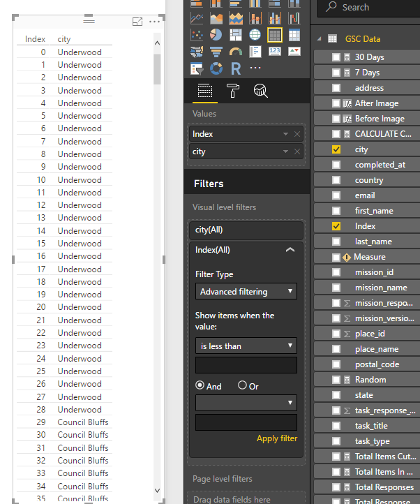420x504 pixels.
Task: Select the pie chart visualization icon
Action: coord(216,34)
